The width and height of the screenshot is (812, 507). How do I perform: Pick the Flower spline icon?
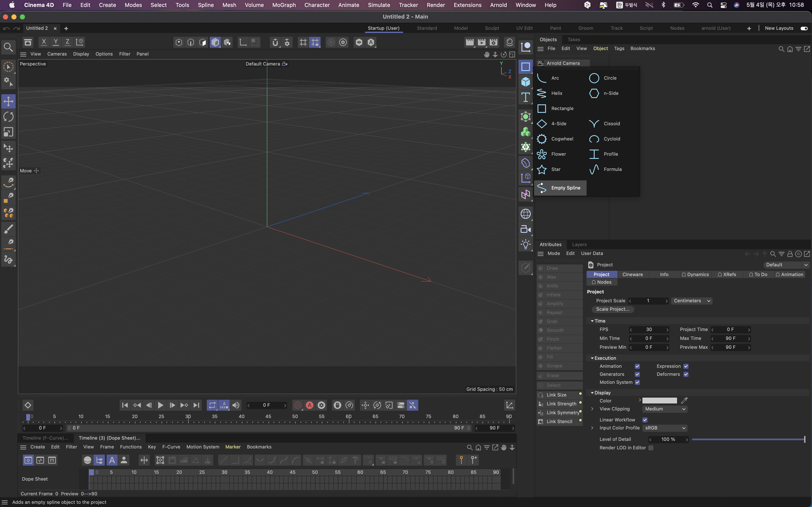click(542, 154)
